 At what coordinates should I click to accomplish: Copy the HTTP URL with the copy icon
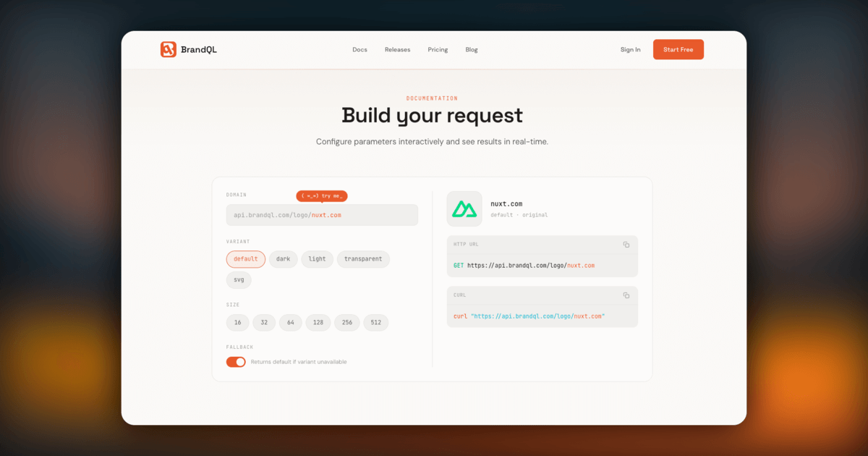click(x=626, y=245)
